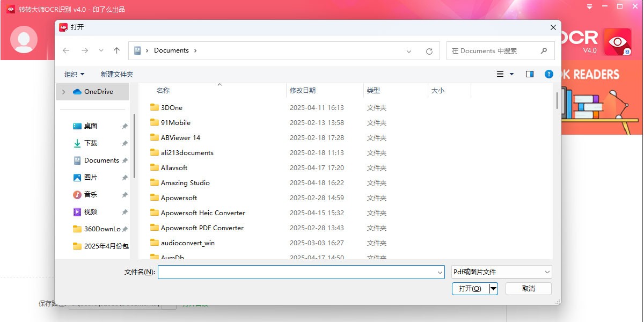Viewport: 644px width, 322px height.
Task: Open the 组织 menu
Action: [x=74, y=74]
